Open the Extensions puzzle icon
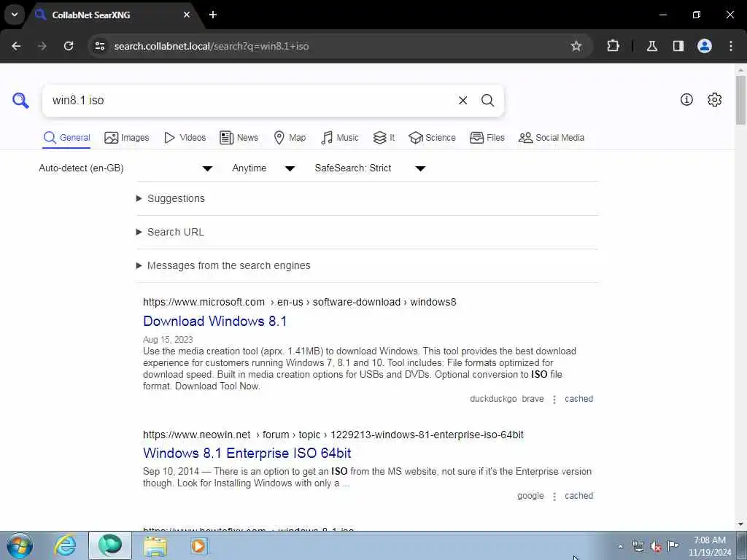747x560 pixels. coord(613,46)
